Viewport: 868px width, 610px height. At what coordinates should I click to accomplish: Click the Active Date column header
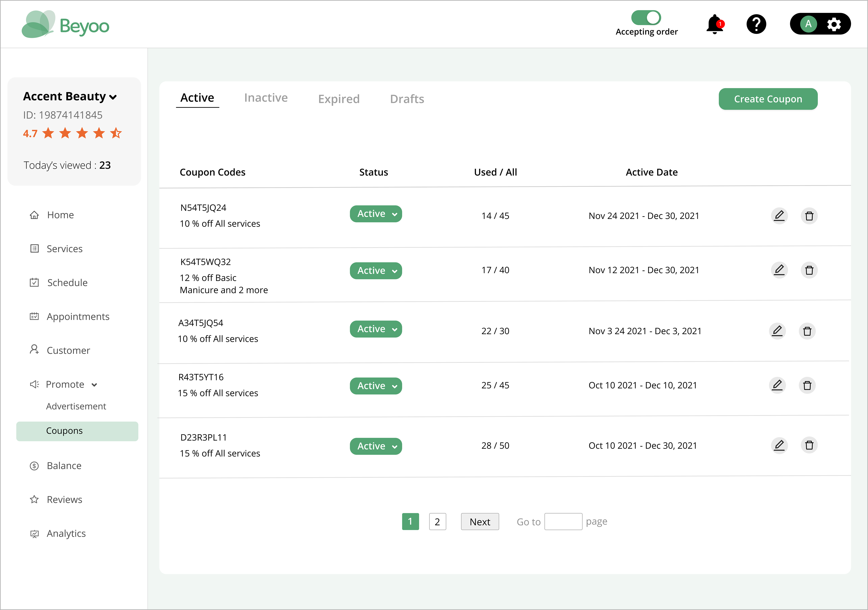pos(651,172)
